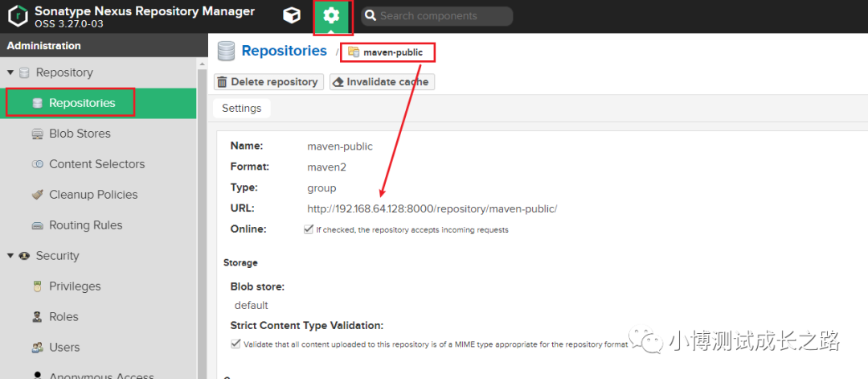
Task: Select Repositories in the sidebar
Action: (x=81, y=103)
